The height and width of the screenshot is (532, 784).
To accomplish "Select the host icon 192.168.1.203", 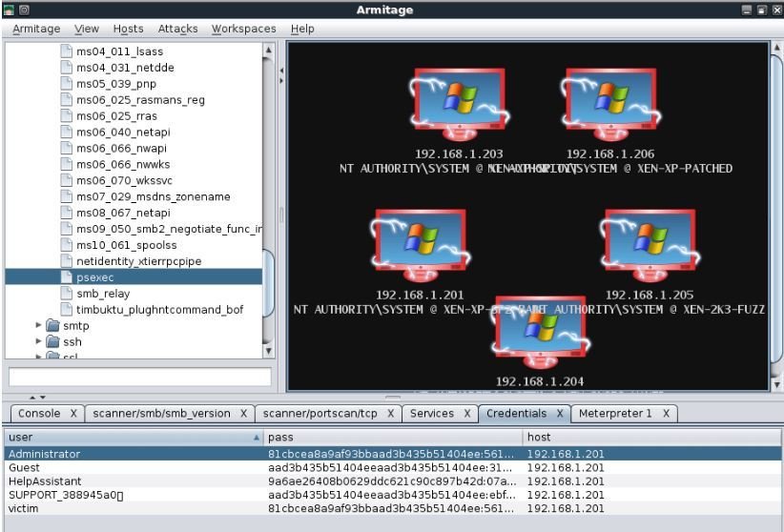I will [x=459, y=104].
